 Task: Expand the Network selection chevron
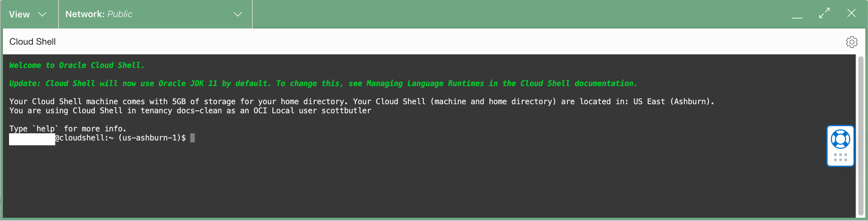(x=237, y=15)
